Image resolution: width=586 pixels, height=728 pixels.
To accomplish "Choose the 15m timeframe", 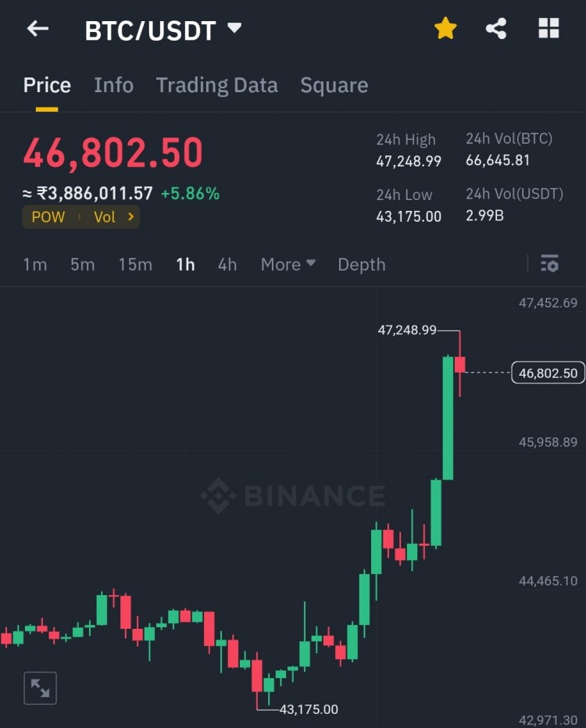I will coord(135,265).
